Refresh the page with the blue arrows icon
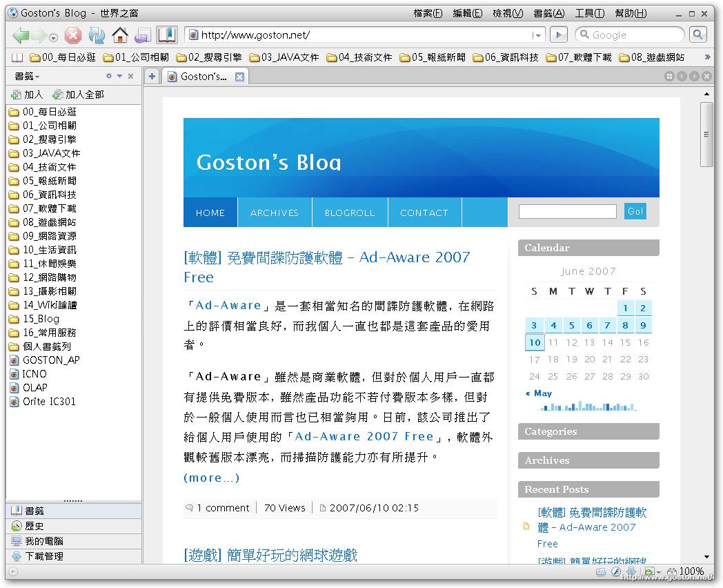Image resolution: width=723 pixels, height=588 pixels. tap(97, 35)
